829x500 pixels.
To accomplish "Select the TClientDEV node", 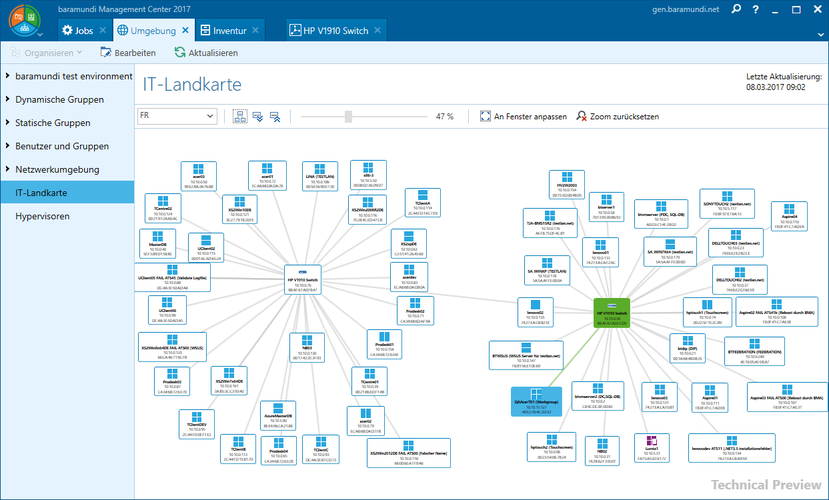I will coord(197,424).
